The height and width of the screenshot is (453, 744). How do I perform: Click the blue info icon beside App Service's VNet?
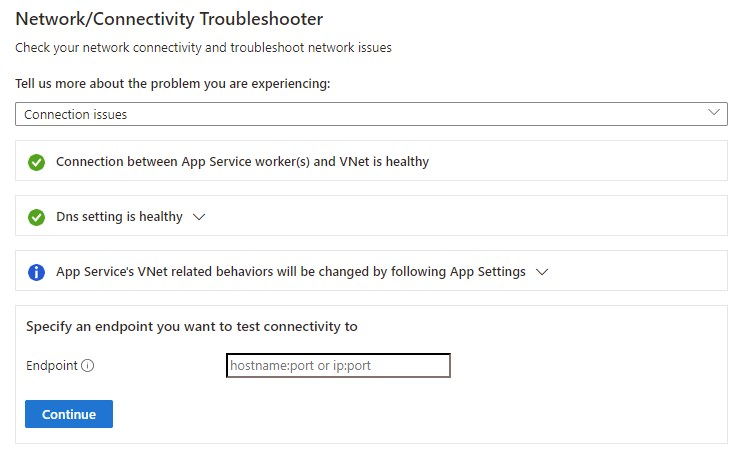(x=37, y=272)
